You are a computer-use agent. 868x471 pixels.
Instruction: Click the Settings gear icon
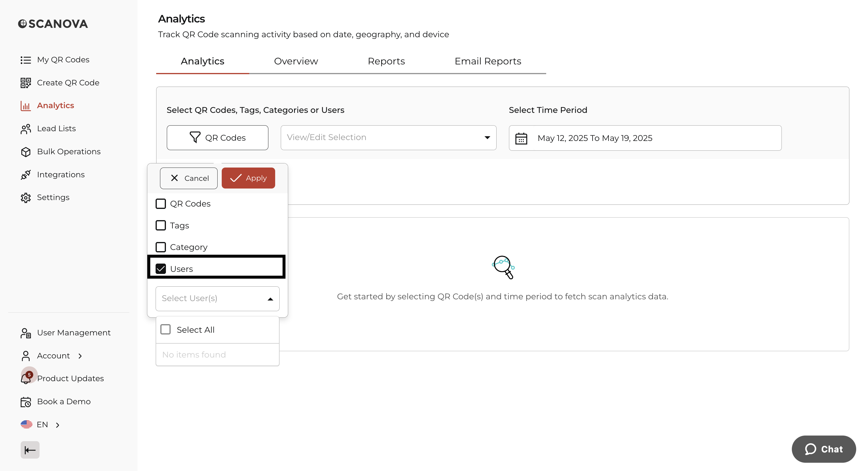tap(26, 198)
